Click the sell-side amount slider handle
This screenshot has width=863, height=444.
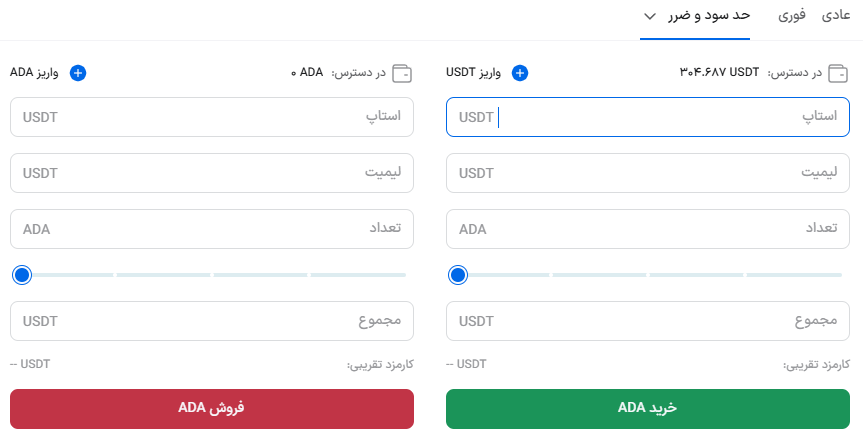22,274
